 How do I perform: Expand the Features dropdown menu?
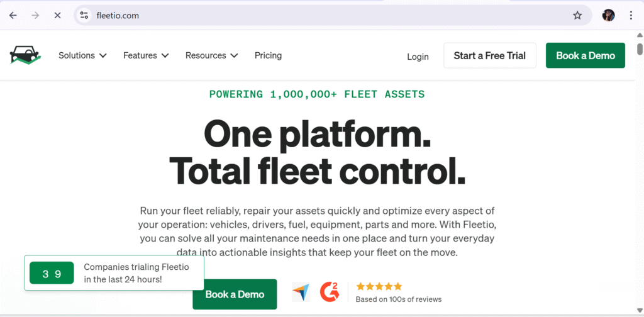click(x=146, y=55)
